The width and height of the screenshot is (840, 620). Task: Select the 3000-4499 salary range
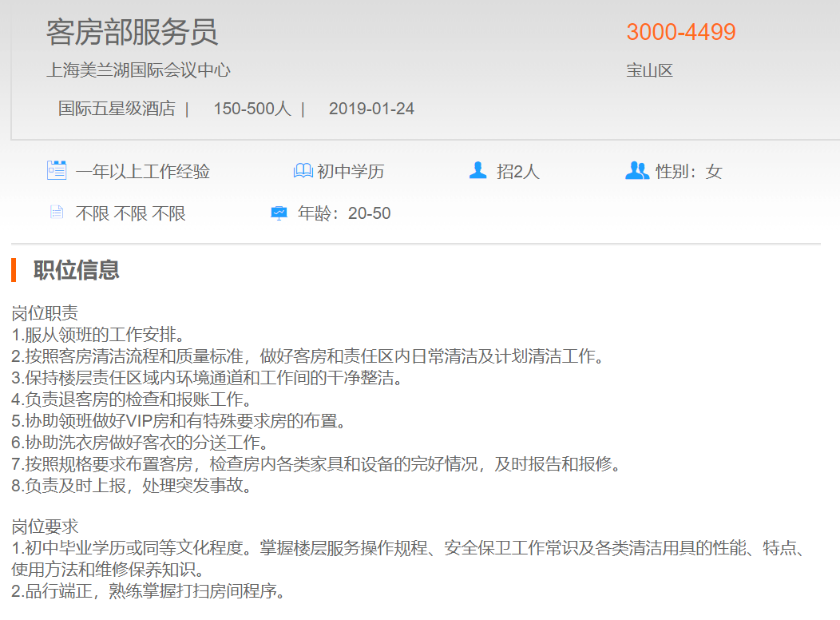[x=680, y=32]
